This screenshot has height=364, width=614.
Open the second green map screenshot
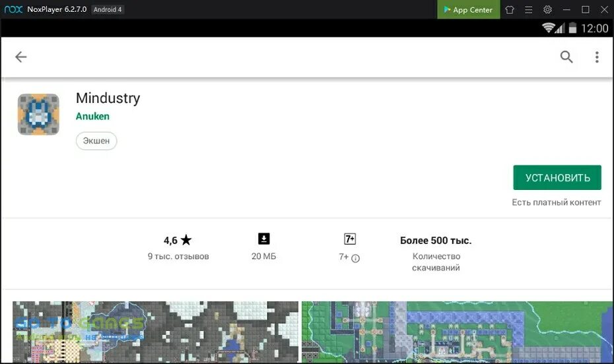(x=457, y=332)
